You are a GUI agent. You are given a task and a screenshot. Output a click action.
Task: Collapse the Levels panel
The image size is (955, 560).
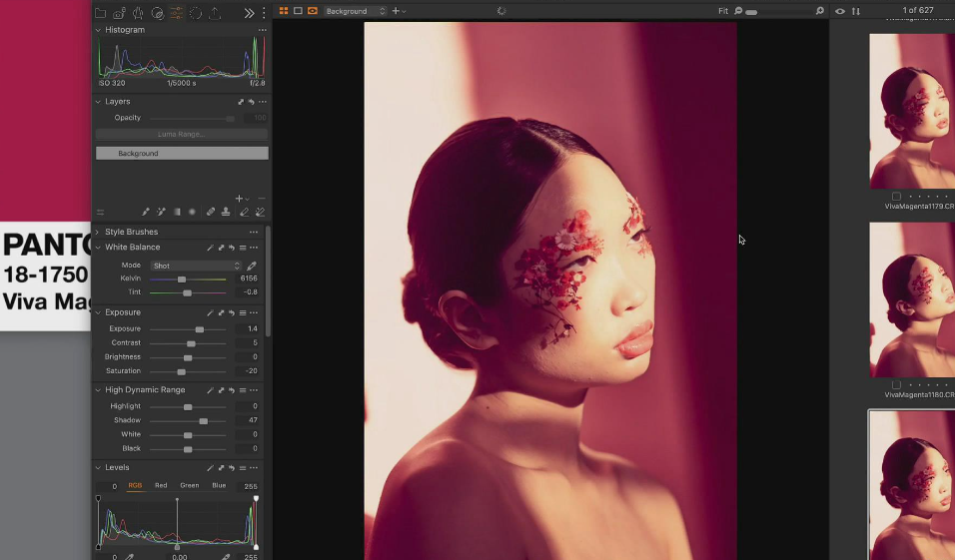point(98,467)
